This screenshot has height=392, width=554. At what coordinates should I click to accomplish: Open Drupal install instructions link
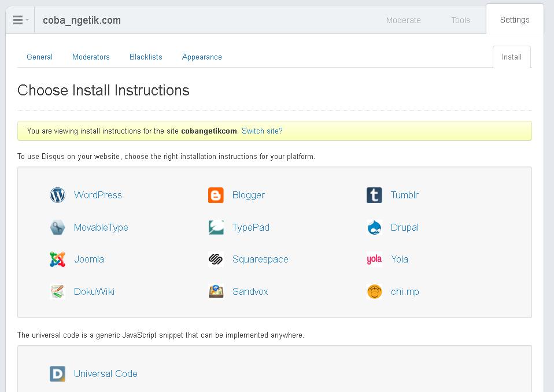click(x=405, y=227)
